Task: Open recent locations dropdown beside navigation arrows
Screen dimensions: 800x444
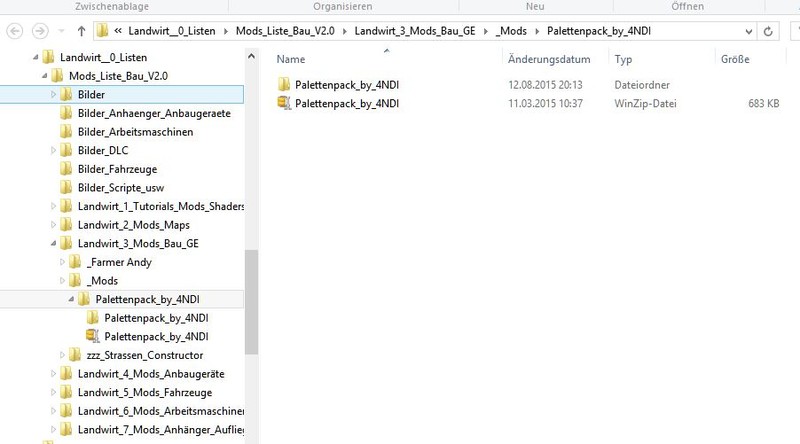Action: tap(59, 30)
